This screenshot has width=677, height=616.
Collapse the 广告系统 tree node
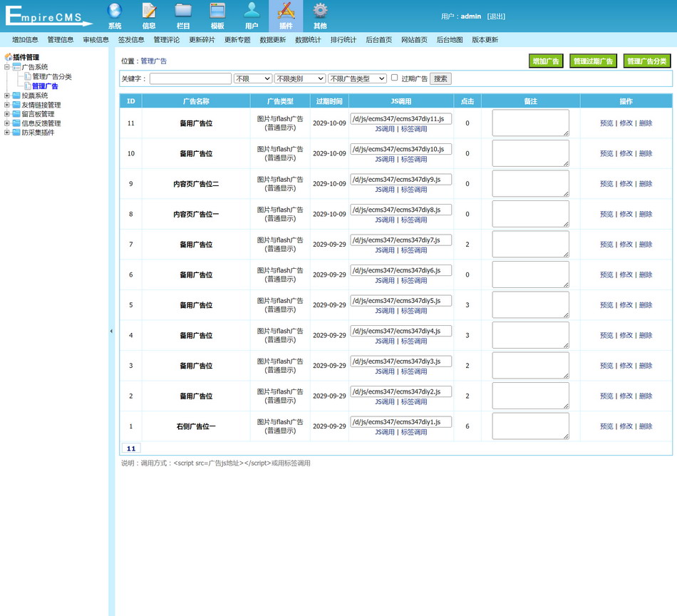click(x=7, y=67)
